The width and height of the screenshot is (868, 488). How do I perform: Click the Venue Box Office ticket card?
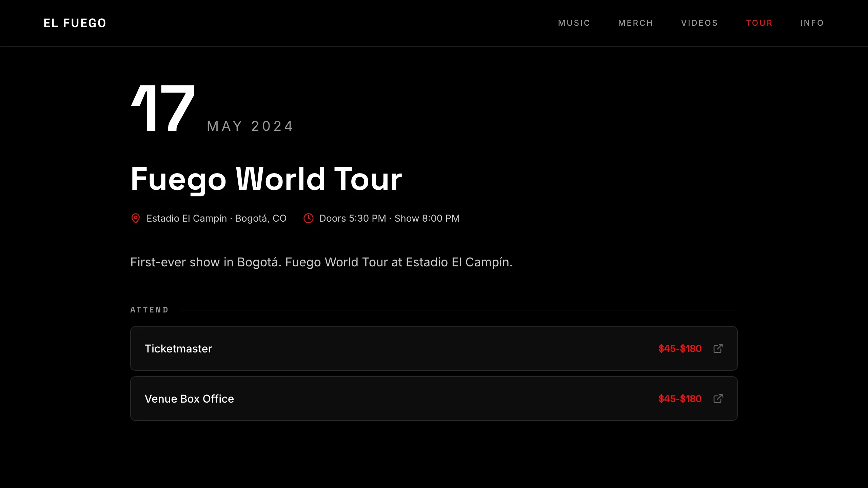coord(433,399)
